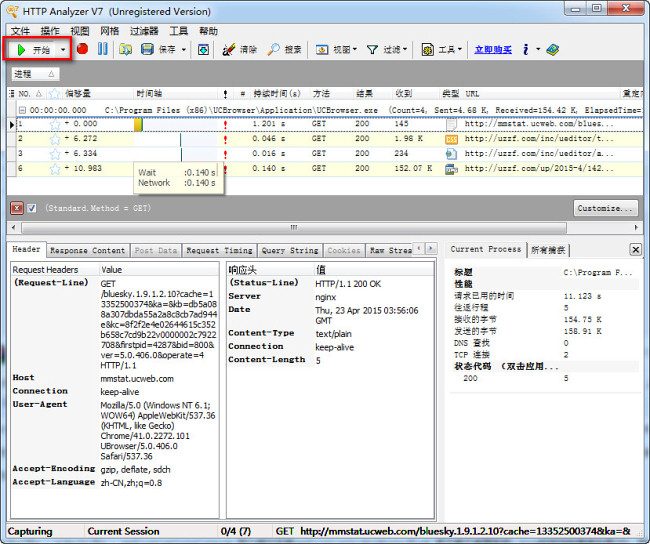Click the blue info 'i' icon

pos(526,49)
